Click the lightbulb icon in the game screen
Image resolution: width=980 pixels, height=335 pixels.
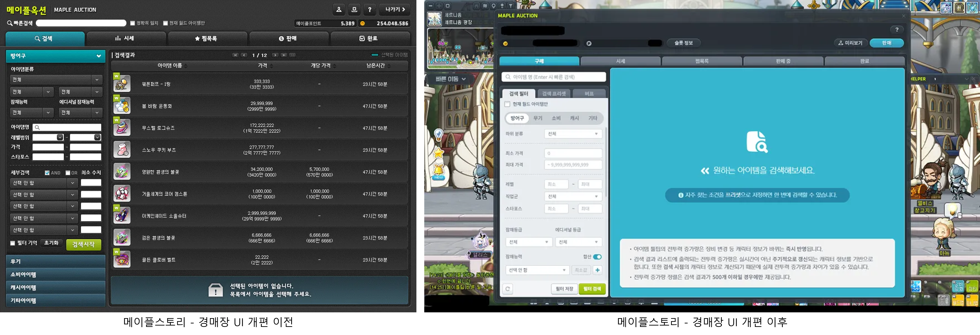point(439,134)
